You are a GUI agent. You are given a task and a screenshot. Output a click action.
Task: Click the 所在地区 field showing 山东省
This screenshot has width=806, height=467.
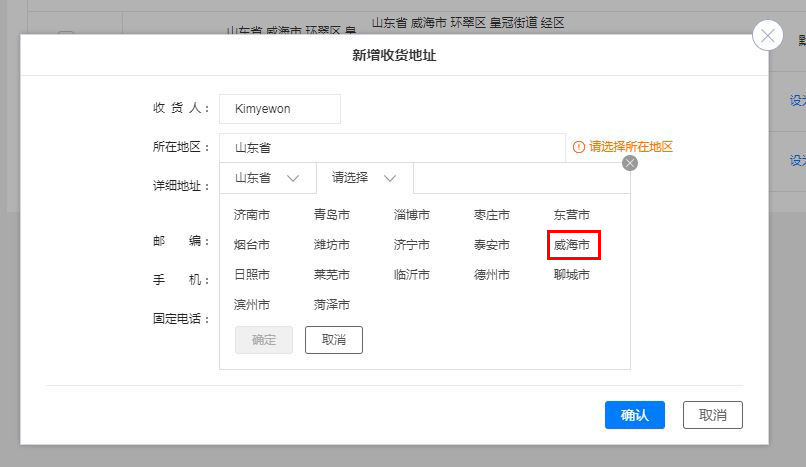coord(392,148)
